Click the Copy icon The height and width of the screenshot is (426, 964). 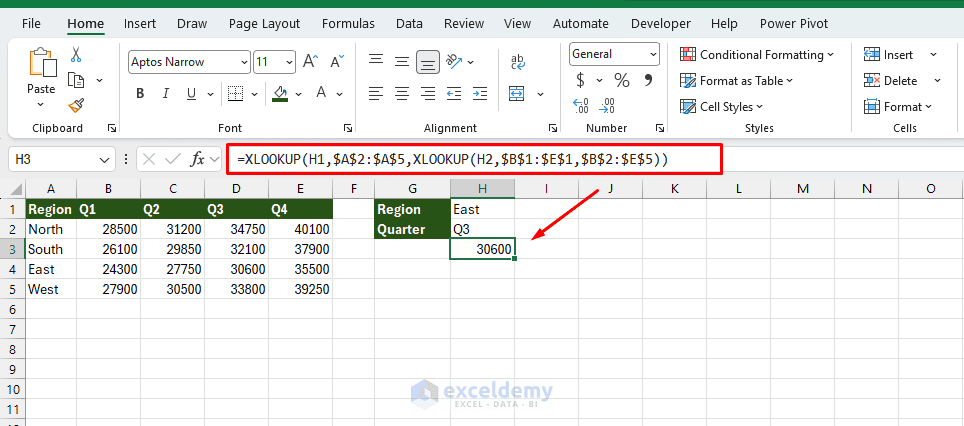pos(76,80)
